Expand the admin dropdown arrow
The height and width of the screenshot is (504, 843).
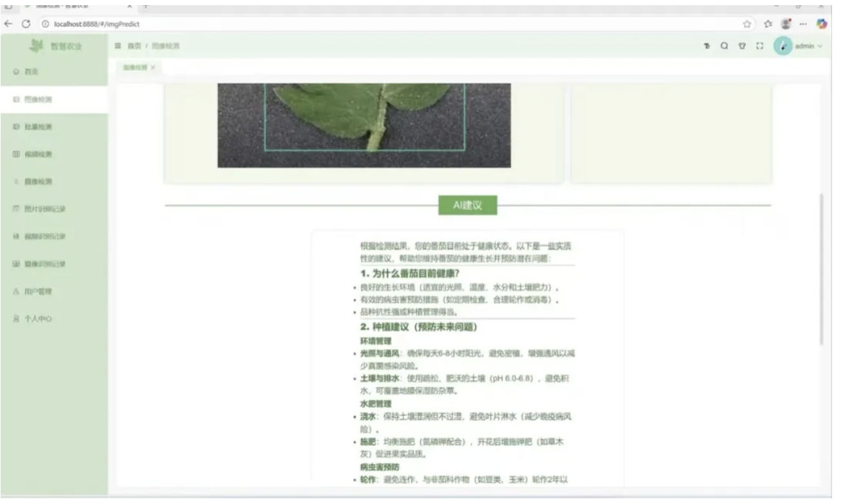pyautogui.click(x=820, y=46)
